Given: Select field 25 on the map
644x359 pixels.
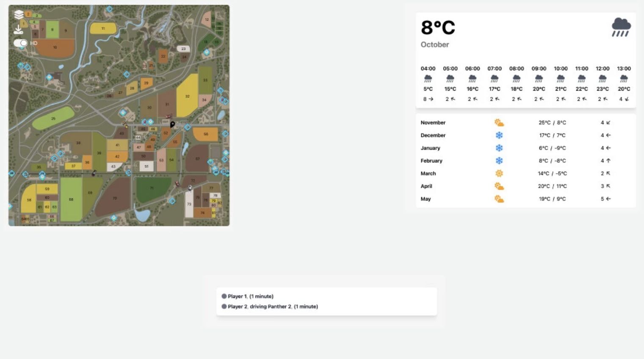Looking at the screenshot, I should [x=53, y=119].
